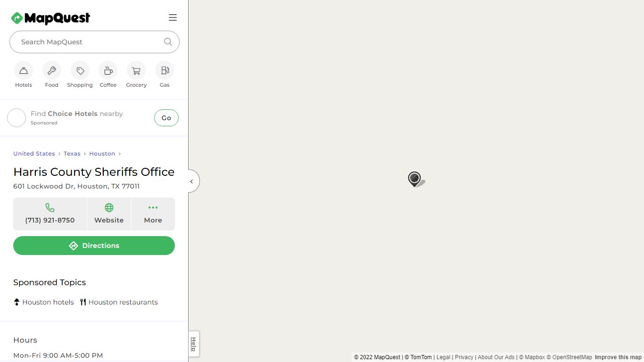Open Houston hotels sponsored topic
The height and width of the screenshot is (362, 644).
click(x=43, y=302)
